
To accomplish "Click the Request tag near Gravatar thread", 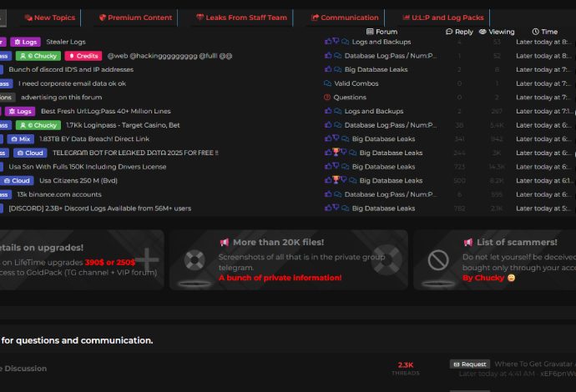I will pos(470,364).
